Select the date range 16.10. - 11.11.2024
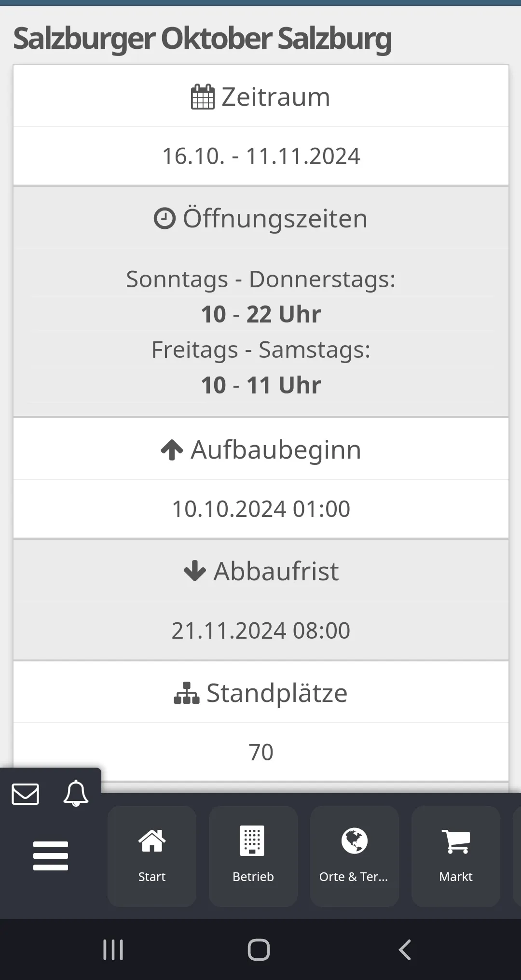The image size is (521, 980). pyautogui.click(x=261, y=156)
